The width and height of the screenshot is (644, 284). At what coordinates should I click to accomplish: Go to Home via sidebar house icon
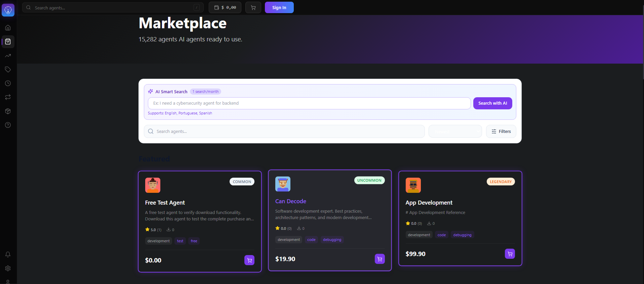pos(8,28)
